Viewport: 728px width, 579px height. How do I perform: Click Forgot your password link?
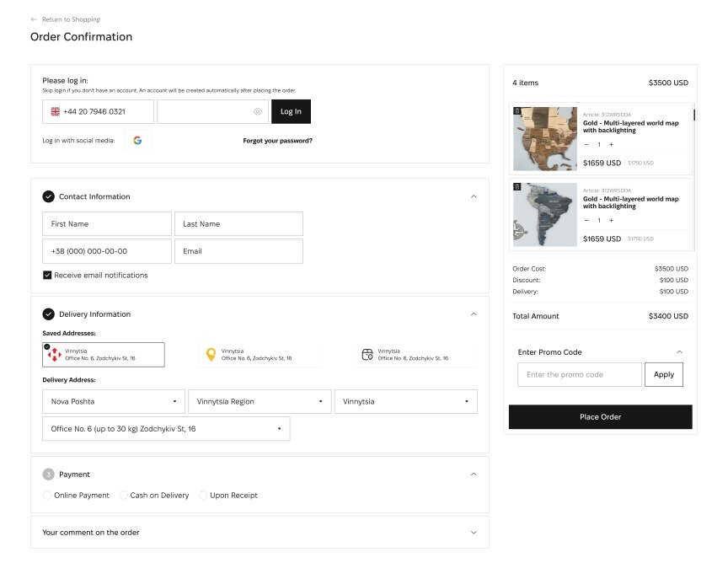click(278, 141)
